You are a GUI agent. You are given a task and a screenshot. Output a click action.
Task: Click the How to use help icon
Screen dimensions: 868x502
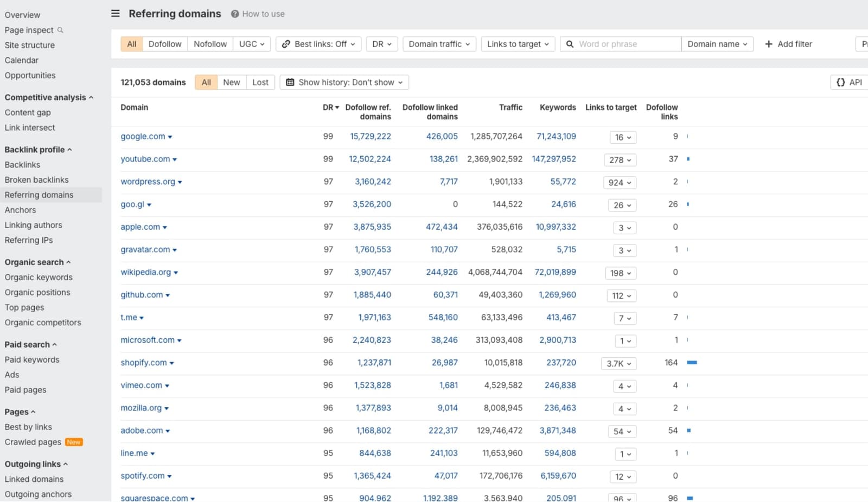(235, 14)
